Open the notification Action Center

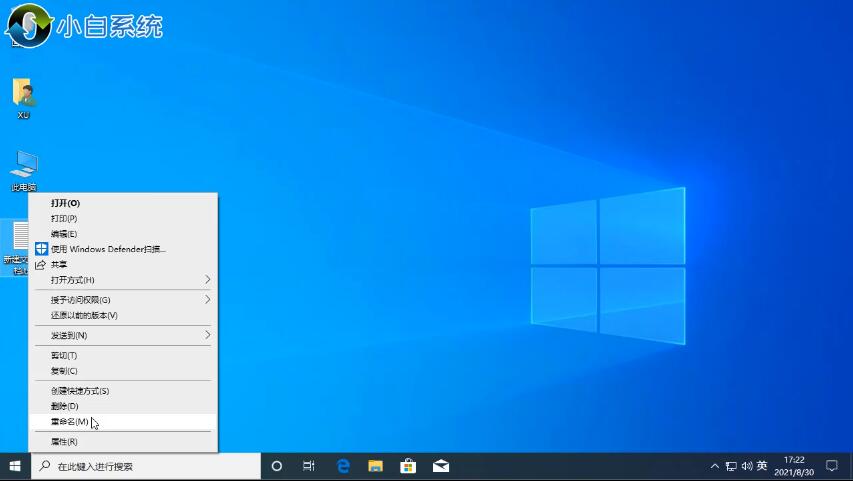point(831,466)
